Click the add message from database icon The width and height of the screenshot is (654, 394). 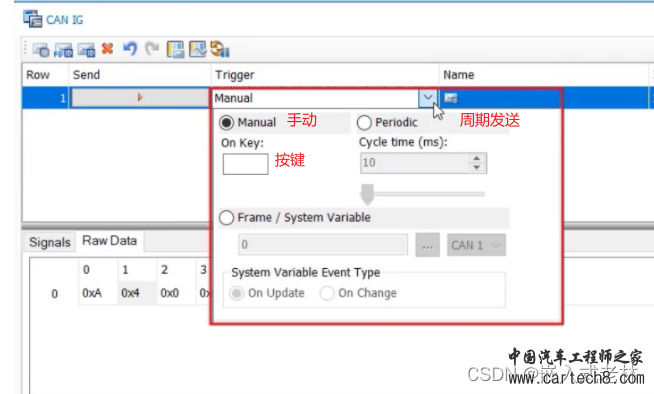click(x=41, y=50)
